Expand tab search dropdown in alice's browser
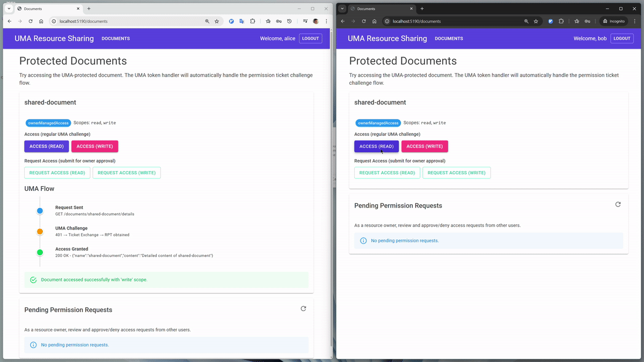This screenshot has height=362, width=644. 9,9
